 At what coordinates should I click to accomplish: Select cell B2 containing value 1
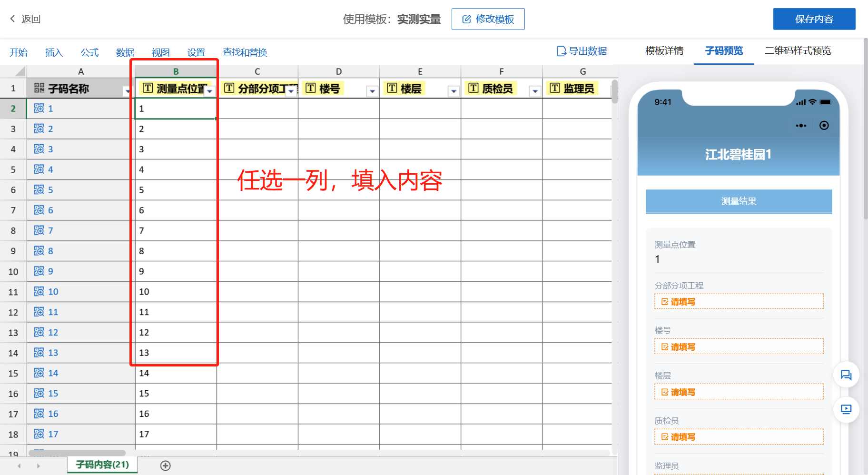coord(175,108)
